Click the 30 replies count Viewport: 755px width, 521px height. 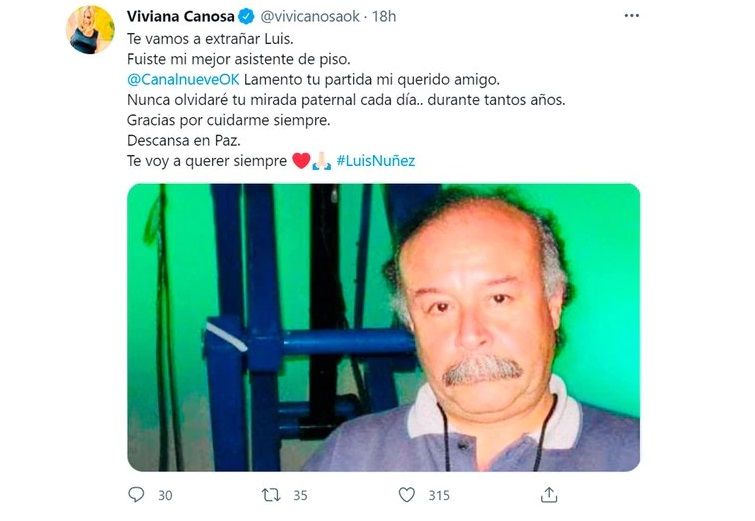(165, 495)
